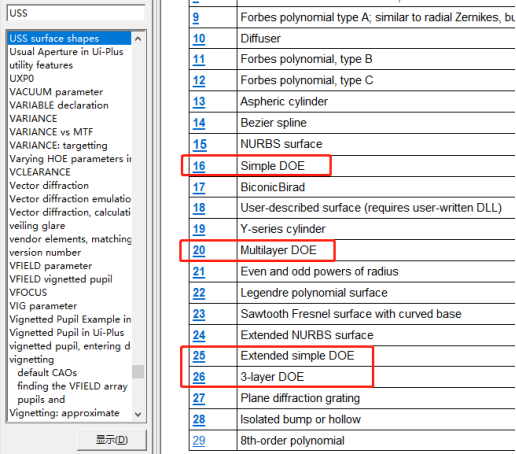Open link 13 for Aspheric cylinder
516x454 pixels.
(199, 102)
